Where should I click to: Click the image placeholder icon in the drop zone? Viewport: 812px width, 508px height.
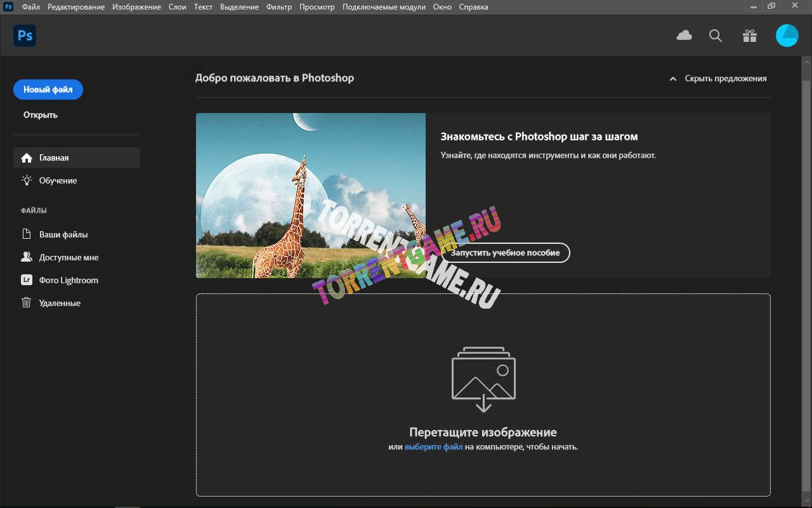coord(483,379)
